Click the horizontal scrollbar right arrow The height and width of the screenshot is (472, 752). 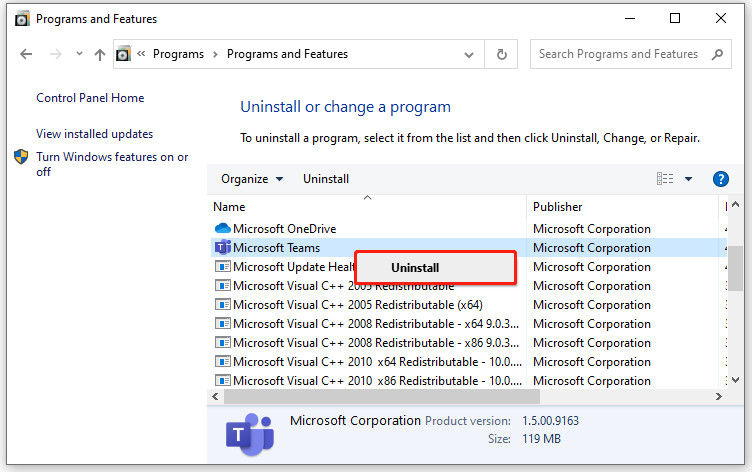[718, 397]
